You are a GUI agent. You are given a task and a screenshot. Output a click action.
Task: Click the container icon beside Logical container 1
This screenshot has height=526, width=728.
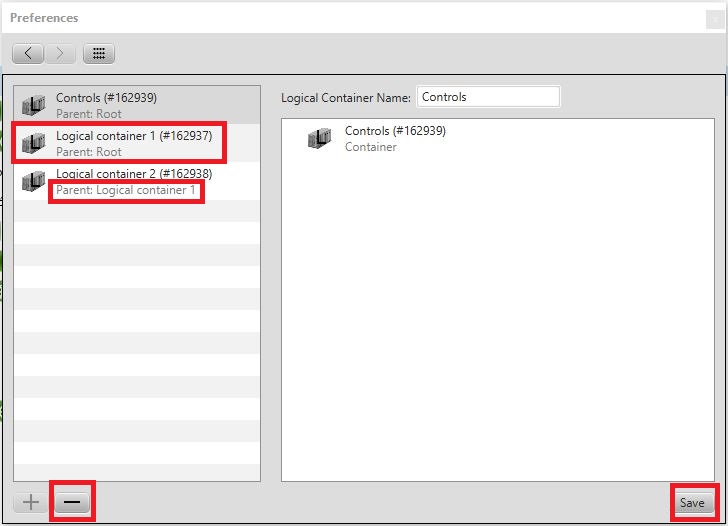pyautogui.click(x=33, y=143)
